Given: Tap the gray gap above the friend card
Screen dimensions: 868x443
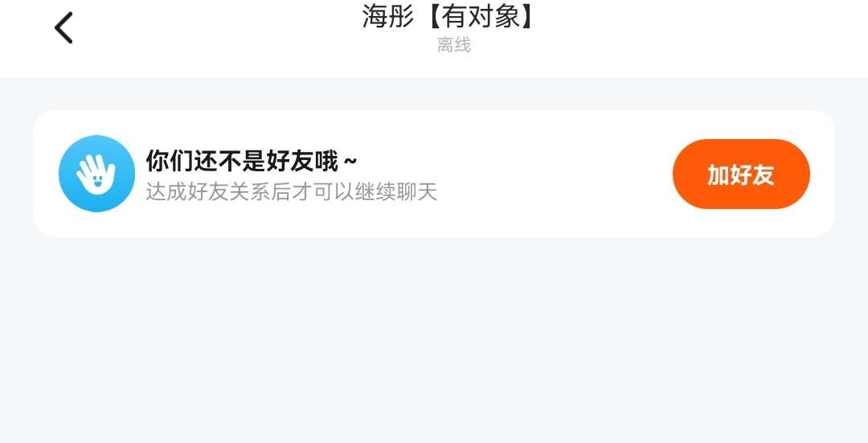Looking at the screenshot, I should click(434, 93).
